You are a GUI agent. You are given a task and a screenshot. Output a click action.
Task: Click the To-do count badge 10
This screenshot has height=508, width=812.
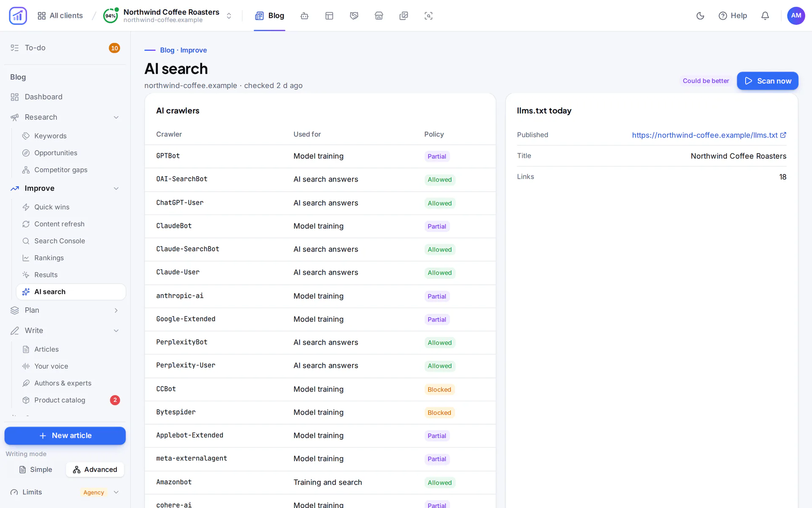(x=114, y=48)
